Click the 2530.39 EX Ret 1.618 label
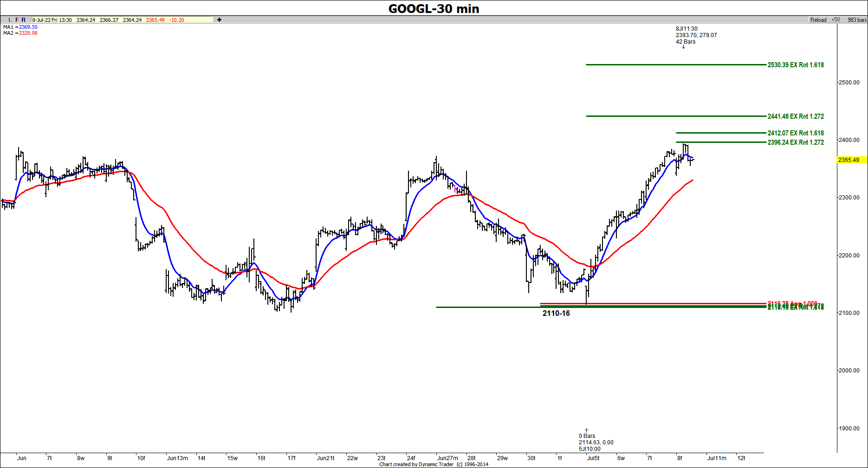The height and width of the screenshot is (468, 868). tap(796, 65)
